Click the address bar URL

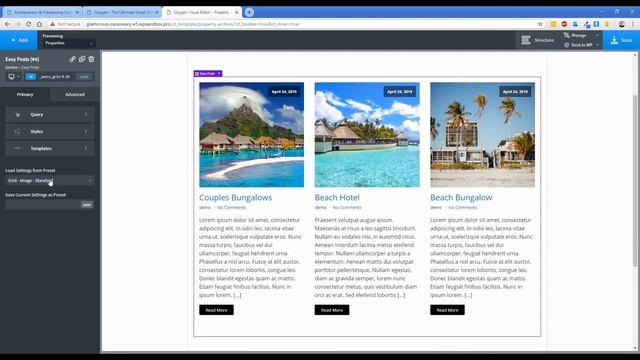(x=193, y=24)
